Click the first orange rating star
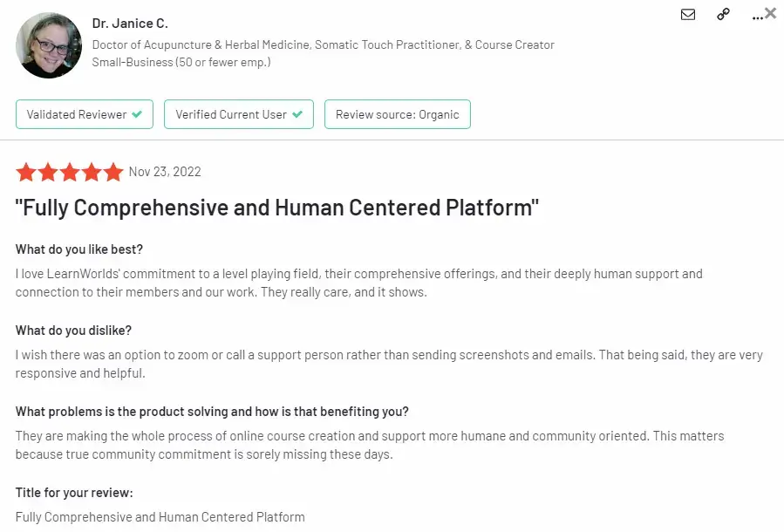 point(26,172)
